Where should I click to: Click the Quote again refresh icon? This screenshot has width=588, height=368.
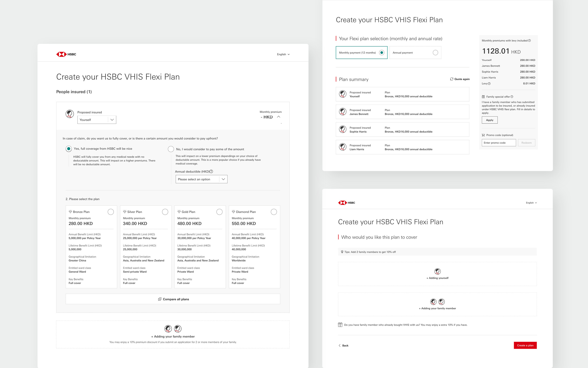pos(451,79)
